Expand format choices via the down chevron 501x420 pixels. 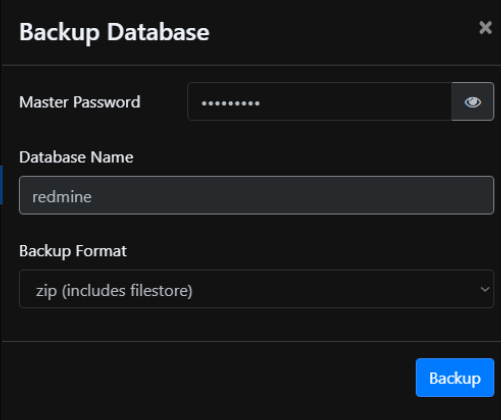(x=485, y=289)
